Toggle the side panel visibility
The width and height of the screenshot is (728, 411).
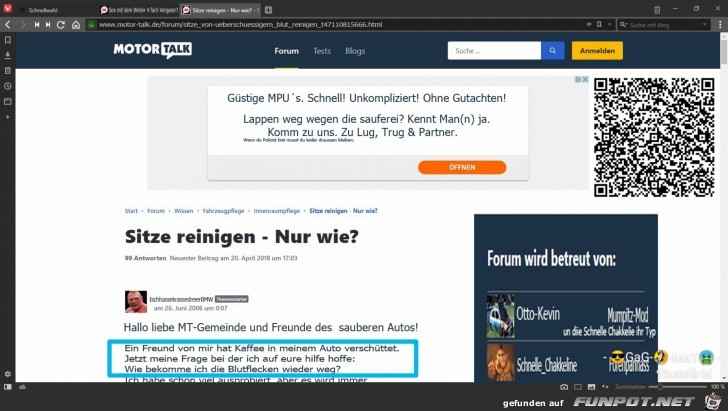pos(7,386)
